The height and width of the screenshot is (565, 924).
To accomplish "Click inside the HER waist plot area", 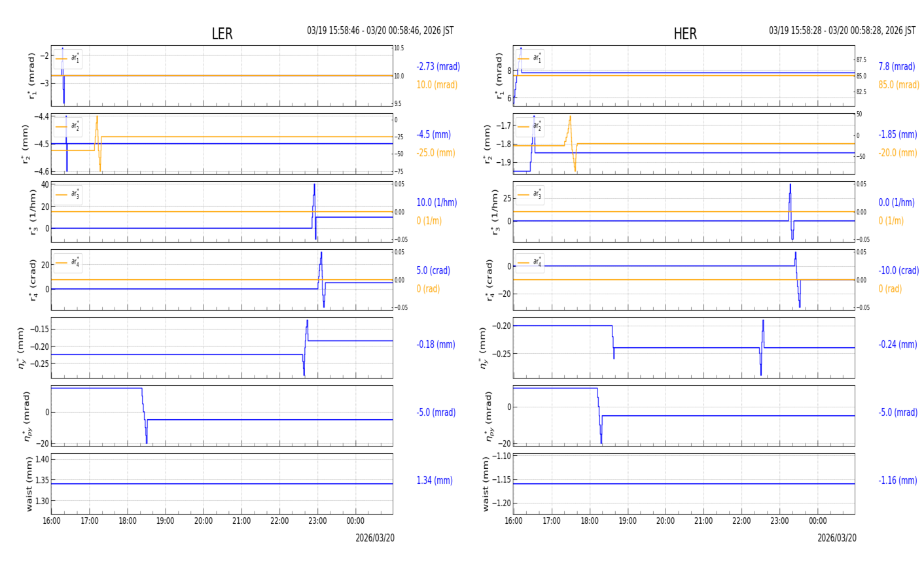I will coord(684,484).
